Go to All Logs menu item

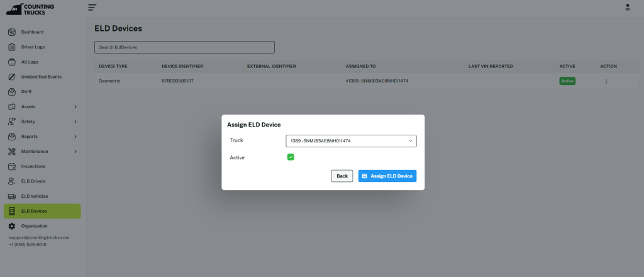coord(30,62)
